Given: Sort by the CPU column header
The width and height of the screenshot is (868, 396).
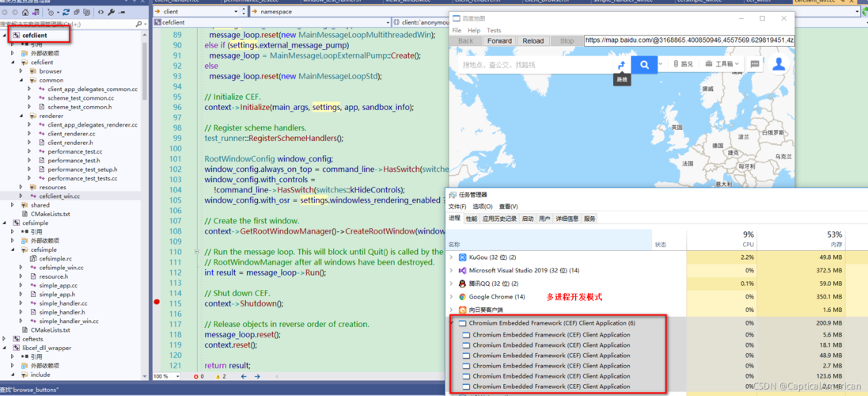Looking at the screenshot, I should (722, 239).
